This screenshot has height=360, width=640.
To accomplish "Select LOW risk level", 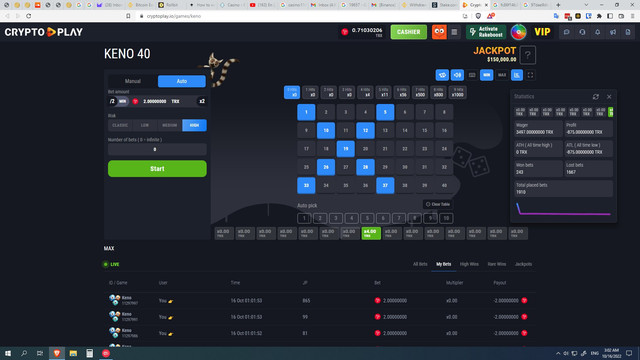I will pyautogui.click(x=145, y=125).
